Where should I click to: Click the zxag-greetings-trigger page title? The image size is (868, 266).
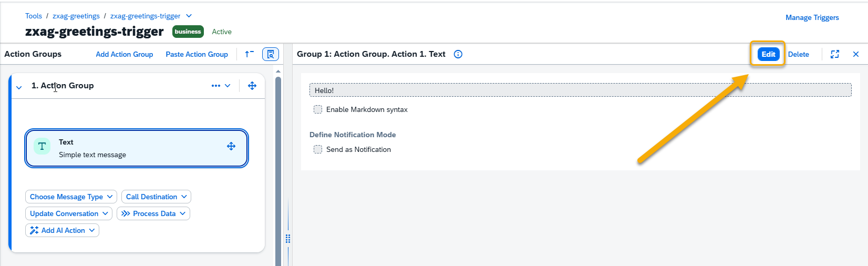pyautogui.click(x=95, y=32)
